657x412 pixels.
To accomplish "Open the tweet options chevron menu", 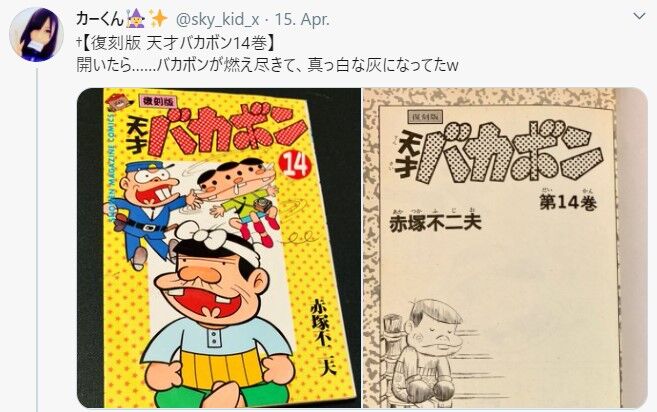I will [639, 17].
